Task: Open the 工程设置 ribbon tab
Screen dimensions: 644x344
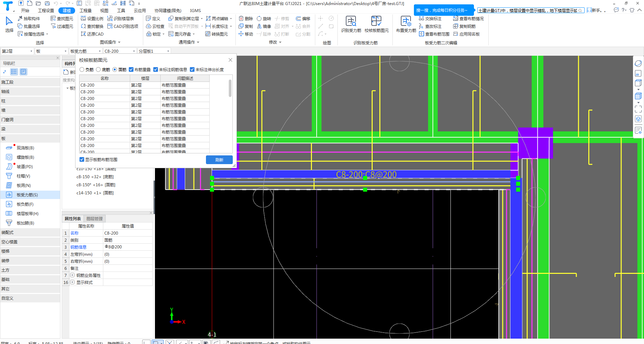Action: click(46, 10)
